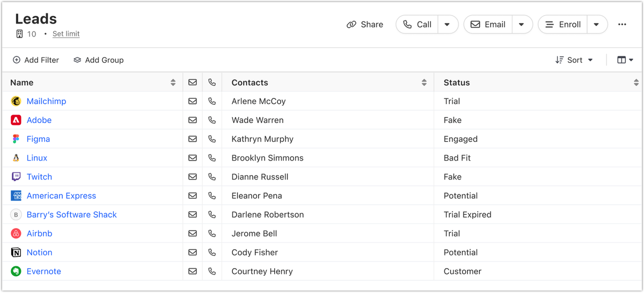Screen dimensions: 644x295
Task: Click the Email button
Action: tap(488, 24)
